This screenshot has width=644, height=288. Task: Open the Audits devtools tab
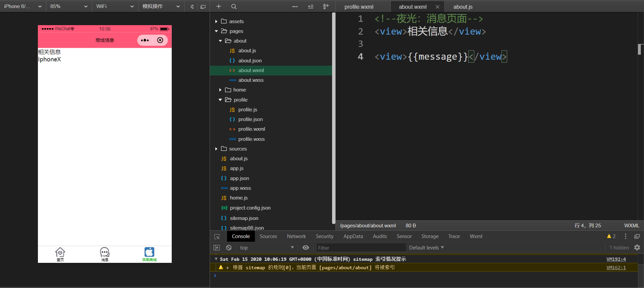[380, 236]
